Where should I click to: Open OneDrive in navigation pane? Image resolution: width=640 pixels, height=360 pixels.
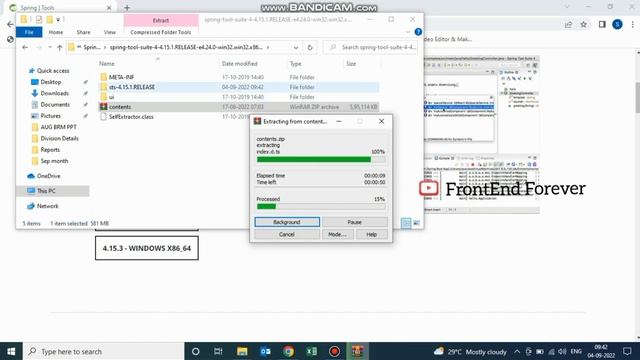48,176
